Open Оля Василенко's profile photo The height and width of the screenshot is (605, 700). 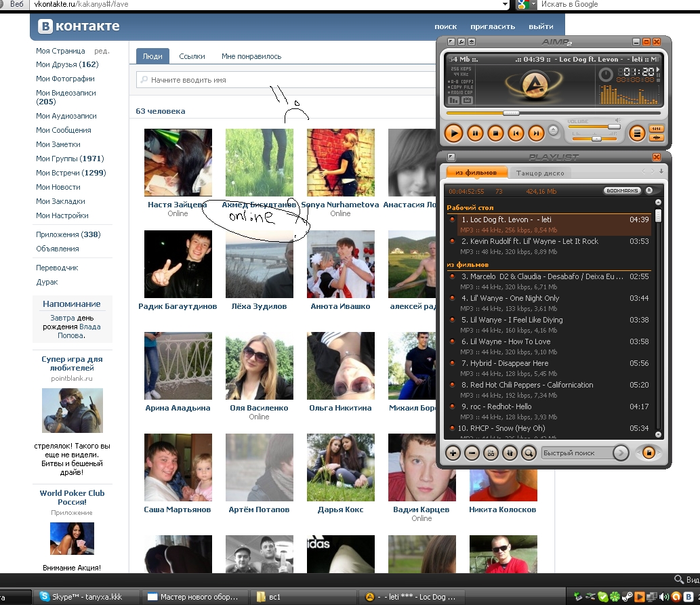(260, 366)
